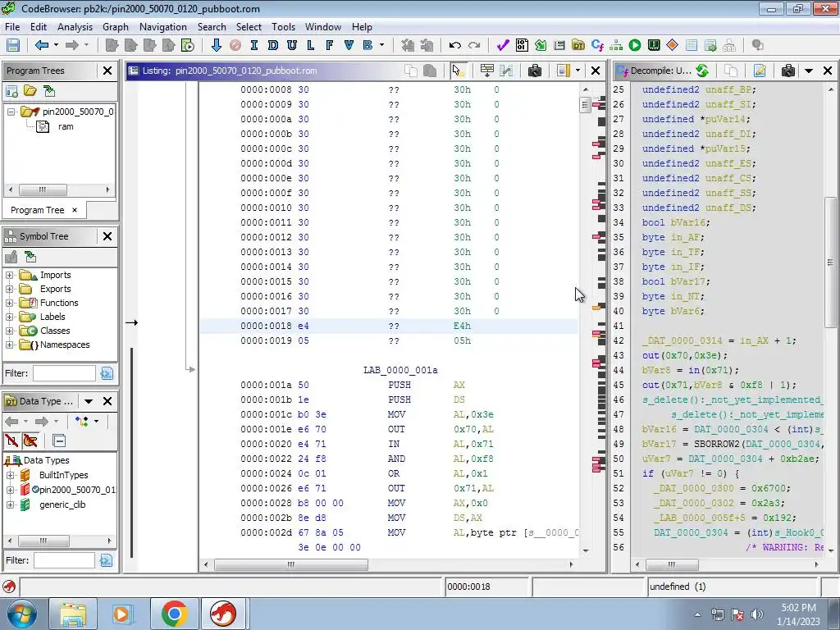Screen dimensions: 840x630
Task: Click the Collapse All icon in Data Types
Action: pos(59,441)
